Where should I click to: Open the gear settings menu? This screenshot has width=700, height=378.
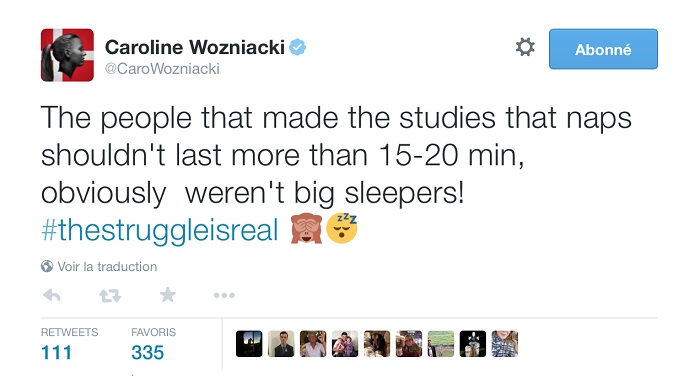(525, 47)
